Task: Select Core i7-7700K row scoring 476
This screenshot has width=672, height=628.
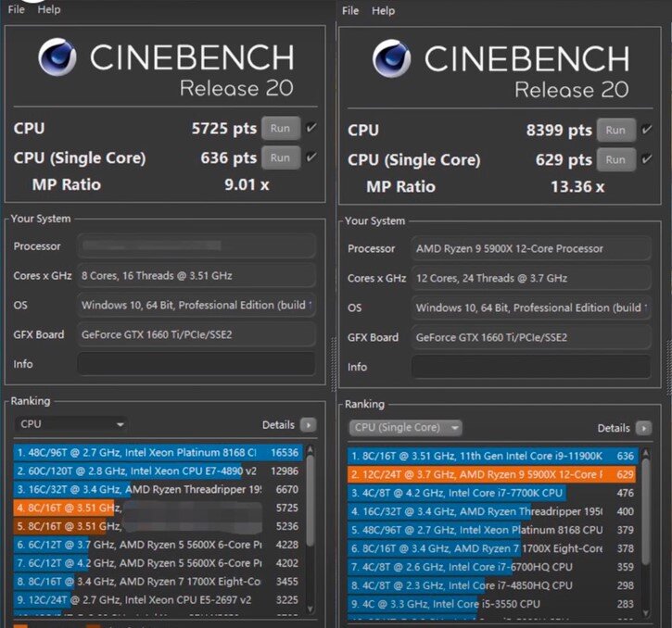Action: tap(493, 493)
